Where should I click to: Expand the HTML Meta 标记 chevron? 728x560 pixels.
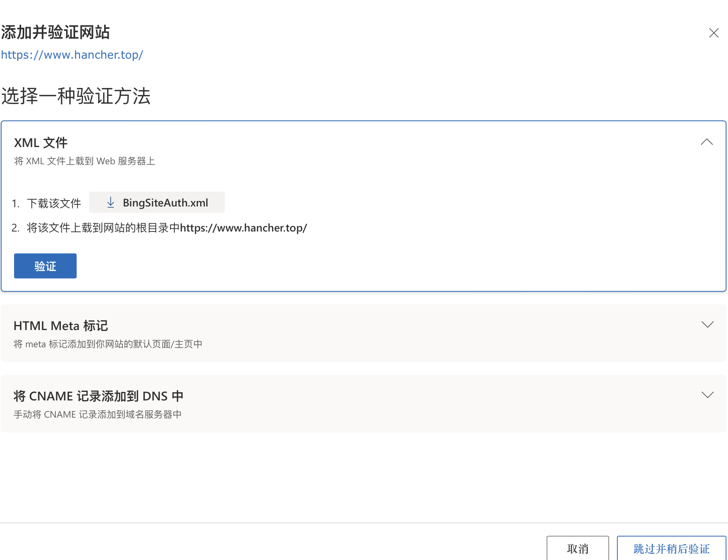(707, 325)
